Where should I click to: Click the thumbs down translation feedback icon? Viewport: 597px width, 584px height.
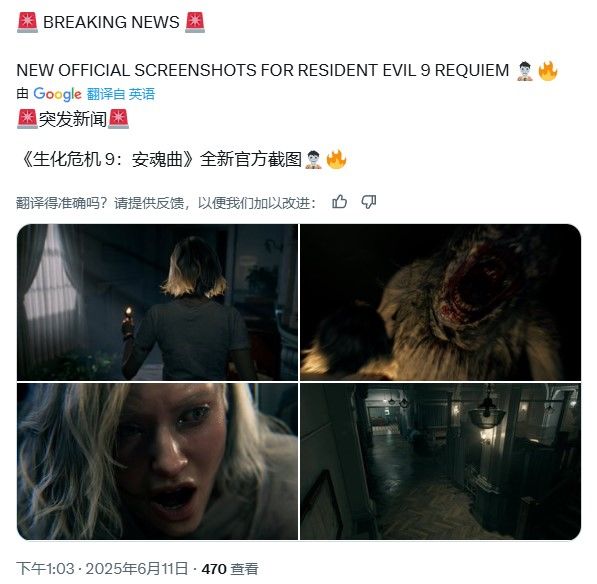pyautogui.click(x=369, y=202)
